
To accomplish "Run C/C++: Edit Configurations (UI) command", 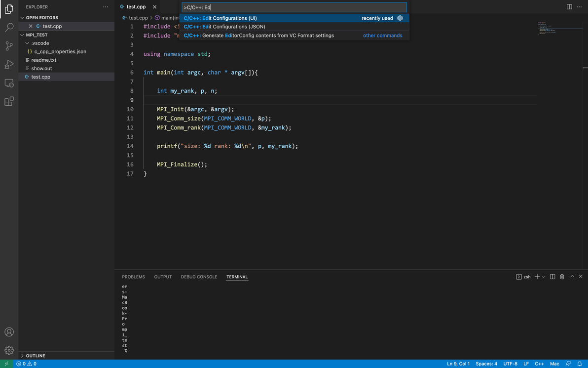I will [x=294, y=18].
